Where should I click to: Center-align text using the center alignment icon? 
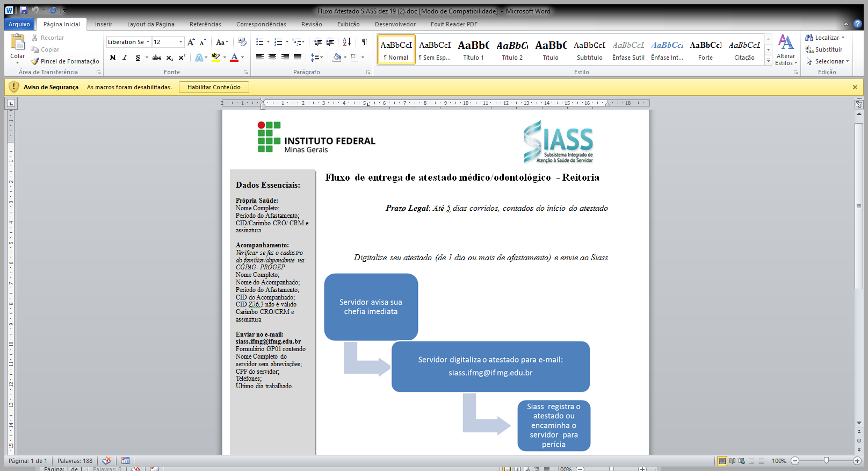(272, 58)
